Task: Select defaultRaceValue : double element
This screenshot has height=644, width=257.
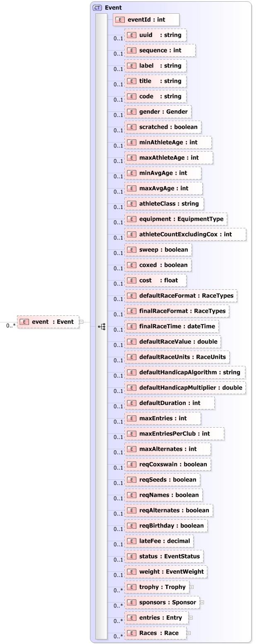Action: (x=172, y=341)
